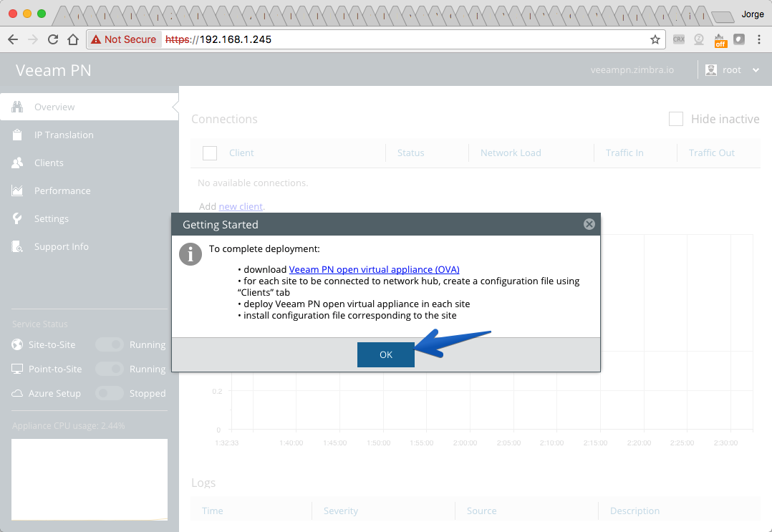Toggle the Azure Setup service switch
This screenshot has width=772, height=532.
pyautogui.click(x=110, y=392)
